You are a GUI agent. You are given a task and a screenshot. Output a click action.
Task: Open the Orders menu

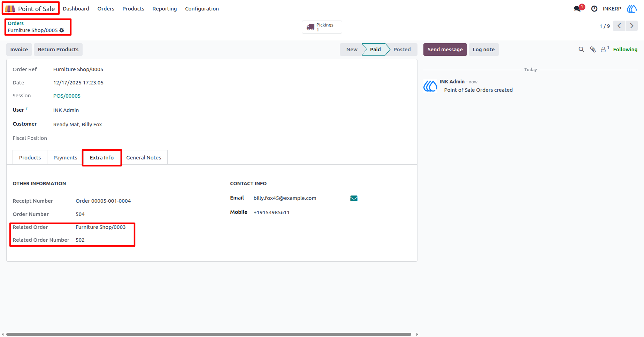coord(106,9)
